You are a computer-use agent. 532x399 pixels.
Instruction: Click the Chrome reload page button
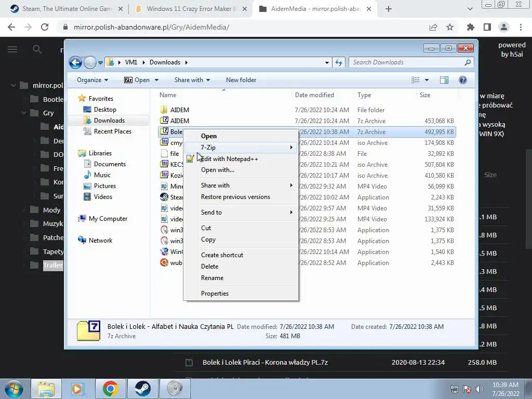(x=45, y=27)
